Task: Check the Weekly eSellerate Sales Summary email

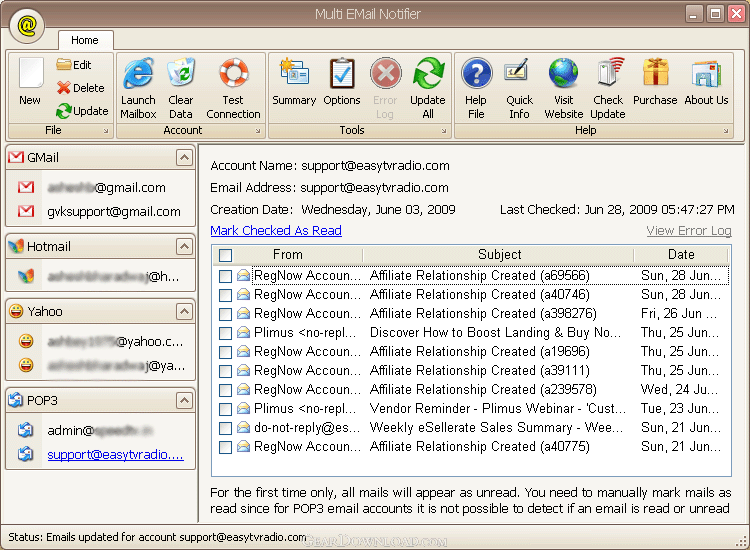Action: [x=225, y=428]
